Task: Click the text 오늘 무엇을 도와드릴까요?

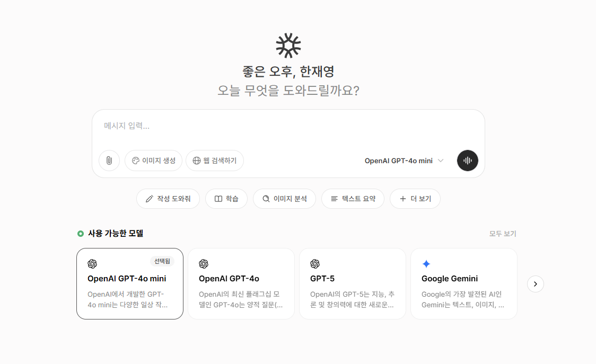Action: [288, 91]
